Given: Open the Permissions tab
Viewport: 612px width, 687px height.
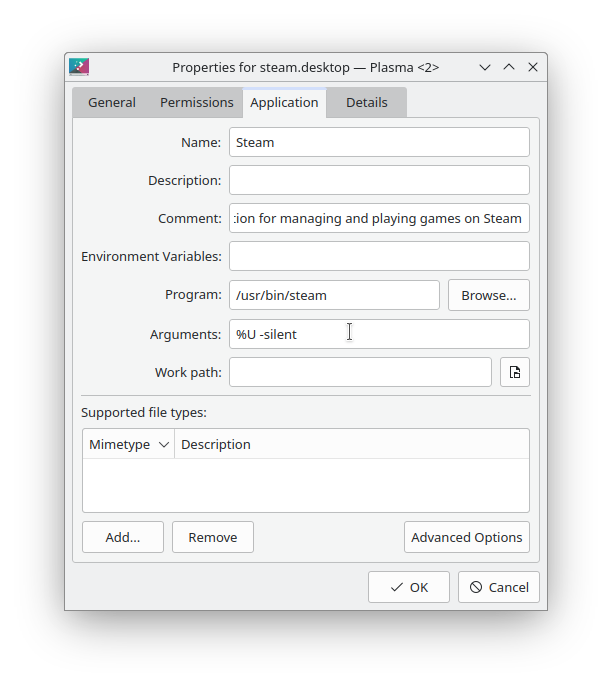Looking at the screenshot, I should 196,102.
